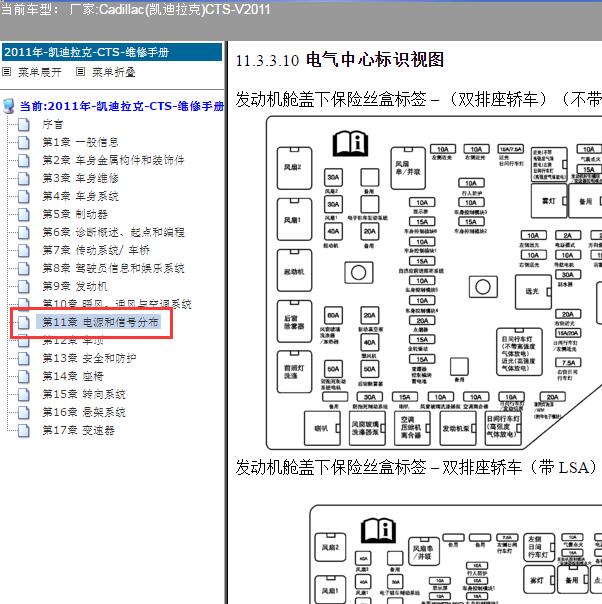The width and height of the screenshot is (602, 604).
Task: Click the page icon beside 第11章 电源和信号分布
Action: (x=24, y=322)
